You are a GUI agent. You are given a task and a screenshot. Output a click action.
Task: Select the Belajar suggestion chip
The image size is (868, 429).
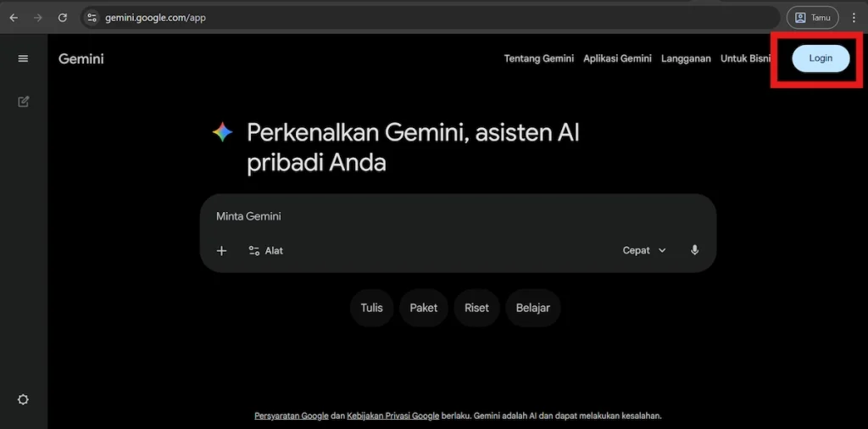[x=532, y=308]
